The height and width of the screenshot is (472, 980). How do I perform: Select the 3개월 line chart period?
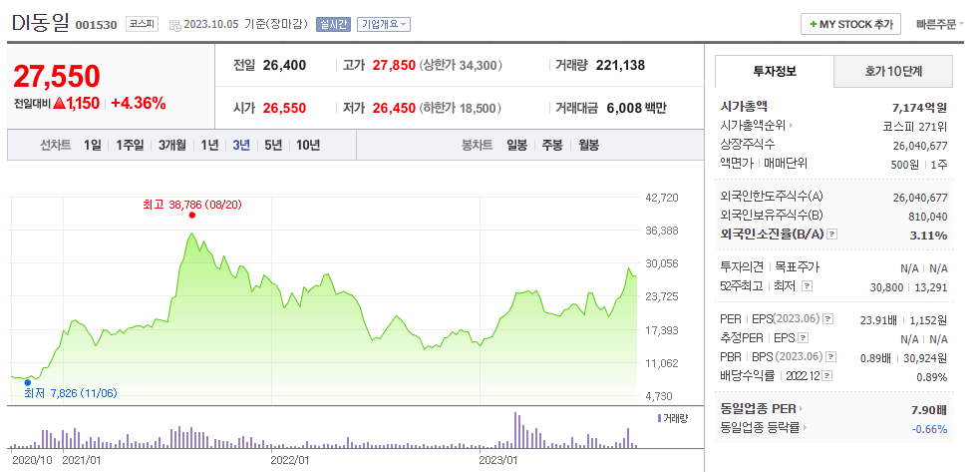pyautogui.click(x=172, y=146)
